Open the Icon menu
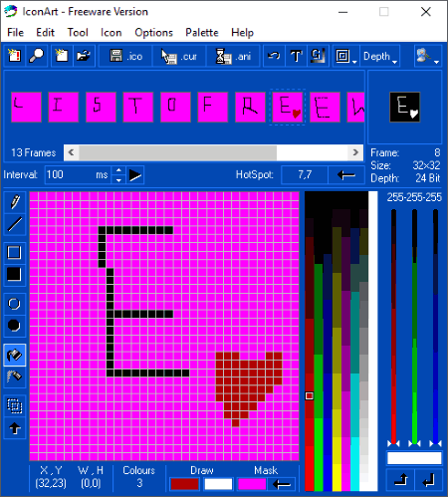Viewport: 448px width, 497px height. [x=112, y=33]
